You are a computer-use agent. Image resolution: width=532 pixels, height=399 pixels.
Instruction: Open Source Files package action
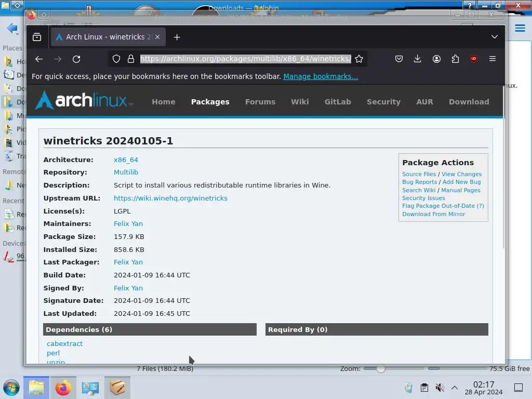coord(419,174)
